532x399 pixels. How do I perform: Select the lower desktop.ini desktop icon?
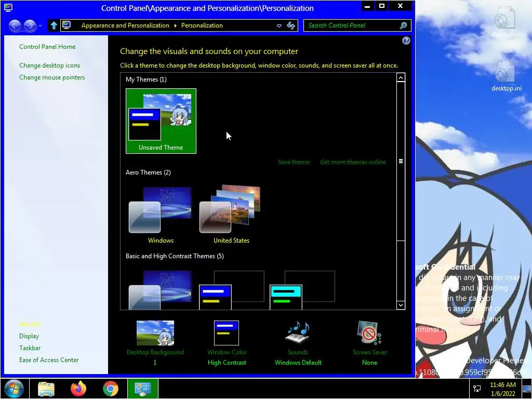(x=506, y=76)
